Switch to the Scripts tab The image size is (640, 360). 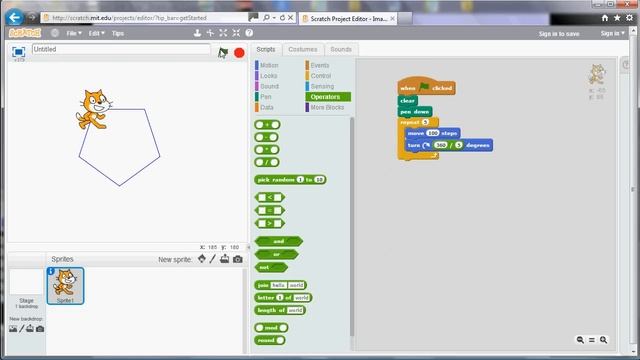(x=266, y=49)
